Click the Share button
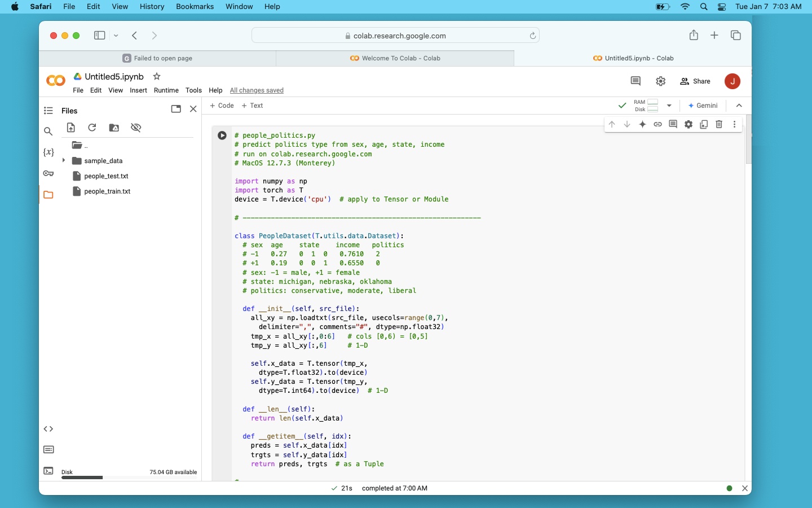This screenshot has height=508, width=812. tap(695, 81)
